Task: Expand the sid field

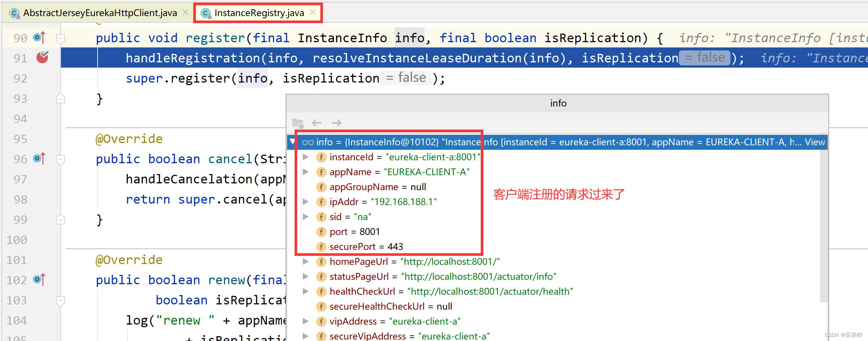Action: coord(305,217)
